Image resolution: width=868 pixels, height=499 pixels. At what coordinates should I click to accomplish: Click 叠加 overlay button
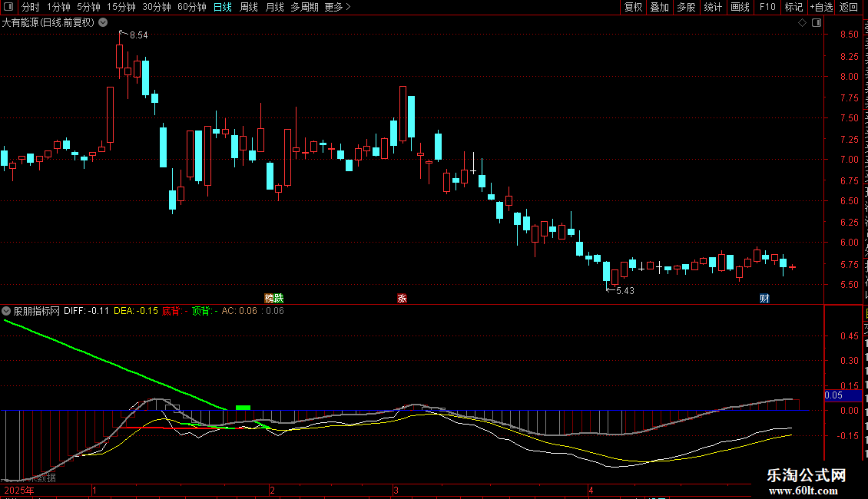click(660, 7)
